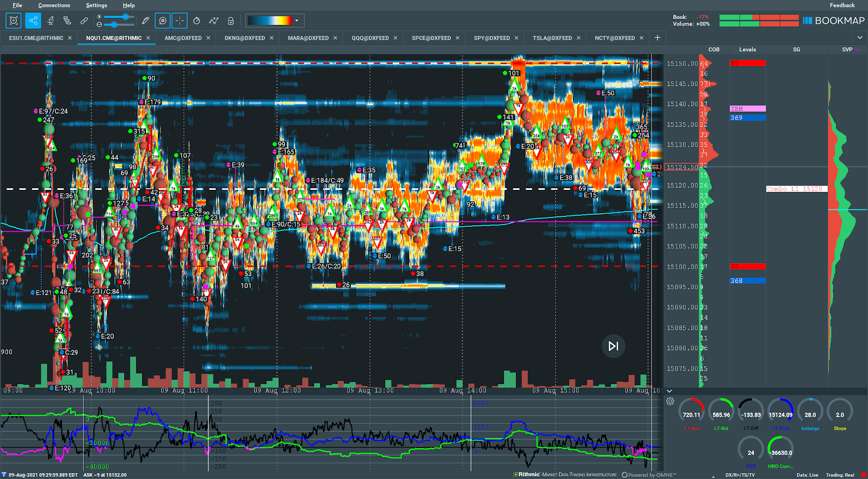Viewport: 868px width, 479px height.
Task: Switch to the MARA@DXFEED tab
Action: (308, 38)
